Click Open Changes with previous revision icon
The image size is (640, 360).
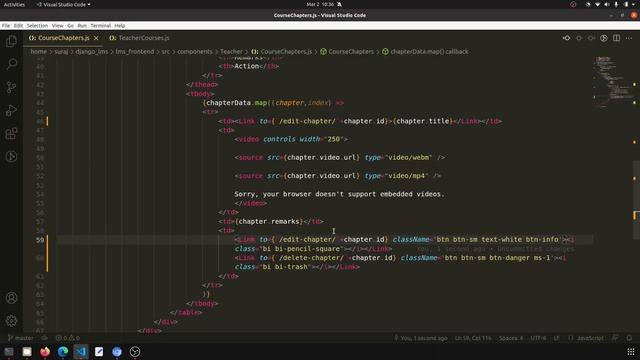566,38
